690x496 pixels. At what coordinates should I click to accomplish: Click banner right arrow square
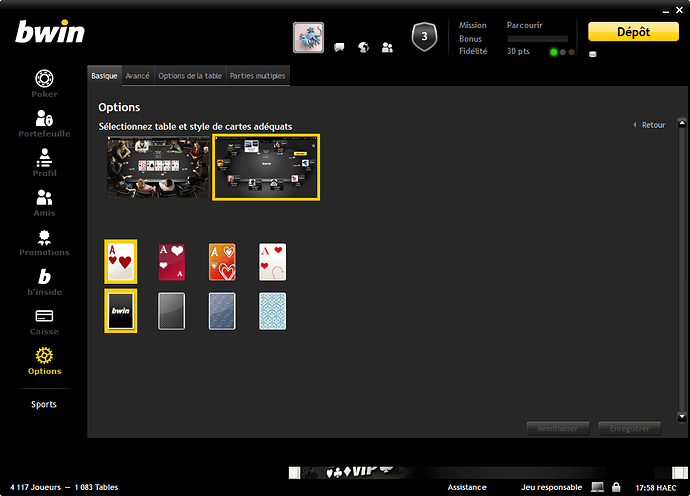[679, 473]
